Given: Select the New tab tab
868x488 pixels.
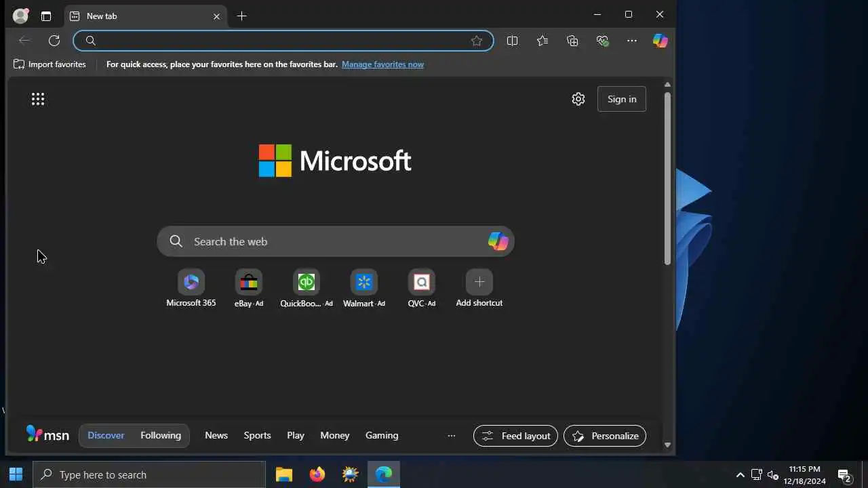Looking at the screenshot, I should 145,16.
